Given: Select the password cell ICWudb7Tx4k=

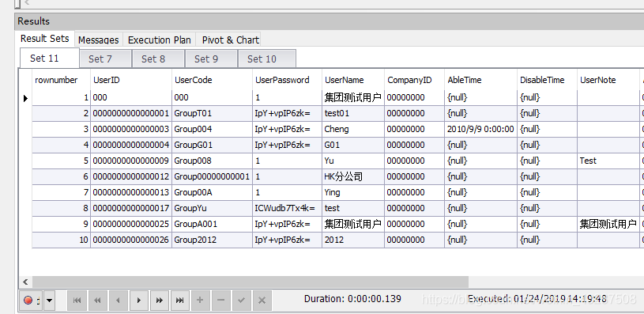Looking at the screenshot, I should [x=287, y=208].
